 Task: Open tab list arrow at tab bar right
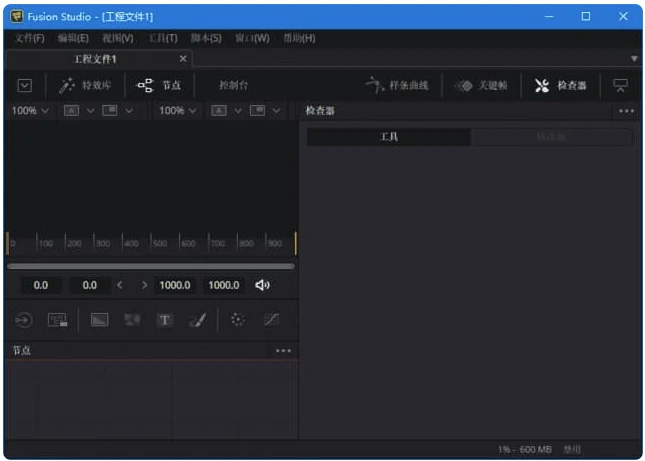click(634, 59)
